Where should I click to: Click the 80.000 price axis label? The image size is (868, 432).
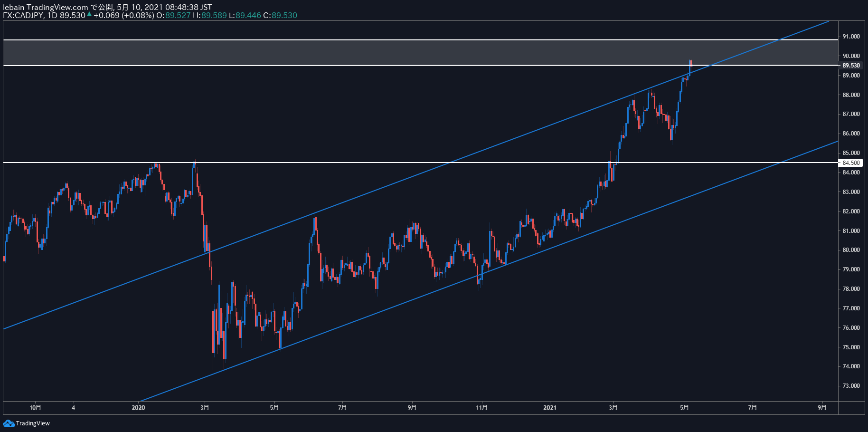[x=851, y=250]
